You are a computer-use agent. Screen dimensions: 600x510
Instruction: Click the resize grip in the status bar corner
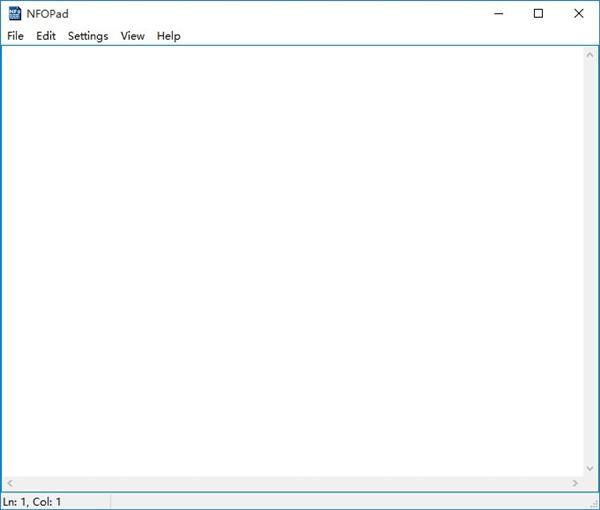coord(593,503)
